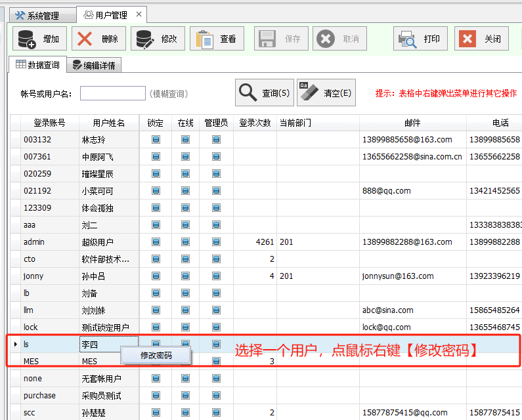Click the 管理员 column header
This screenshot has width=522, height=420.
(216, 123)
